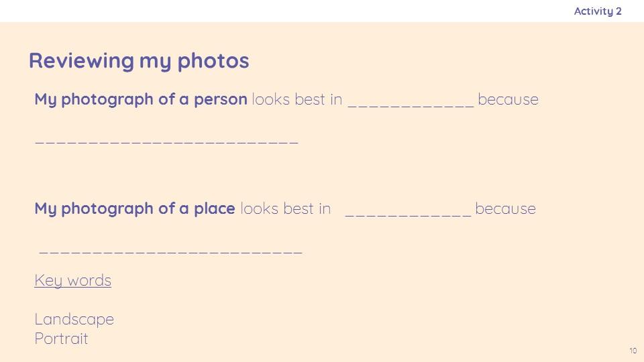
Task: Click the underlined 'Key words' heading
Action: click(72, 281)
